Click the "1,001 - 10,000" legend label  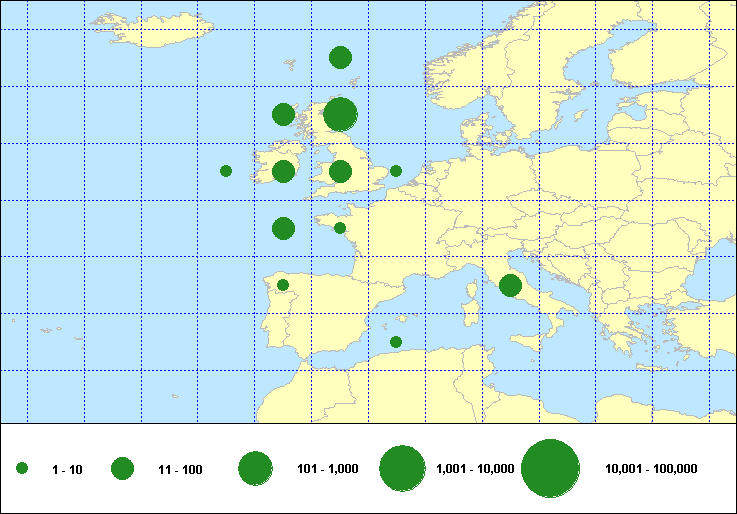point(475,469)
